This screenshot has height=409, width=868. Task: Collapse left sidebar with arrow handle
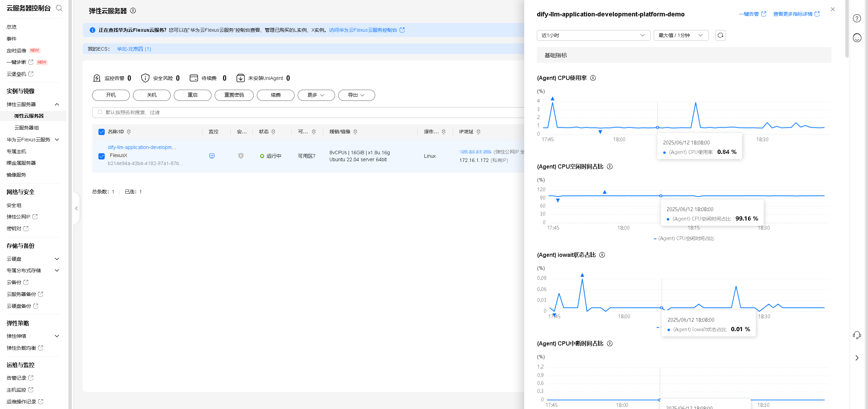click(x=76, y=208)
